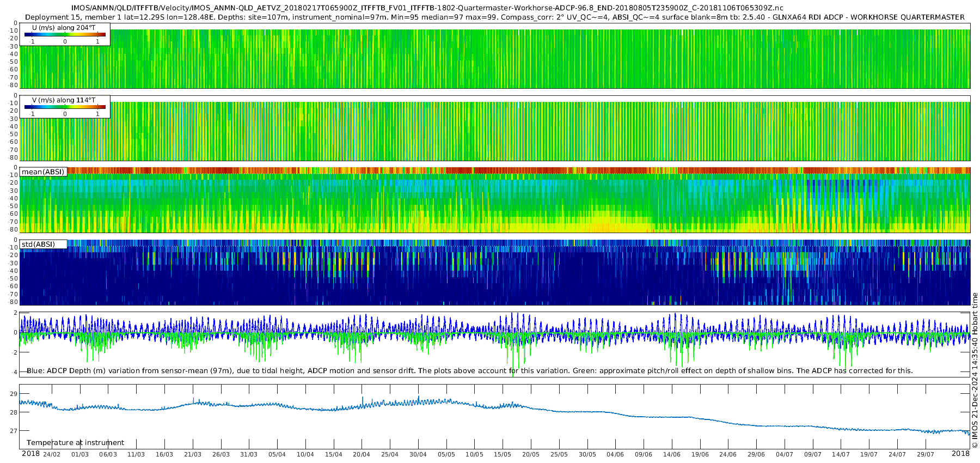
Task: Click the 21/03 date tick label
Action: tap(193, 454)
